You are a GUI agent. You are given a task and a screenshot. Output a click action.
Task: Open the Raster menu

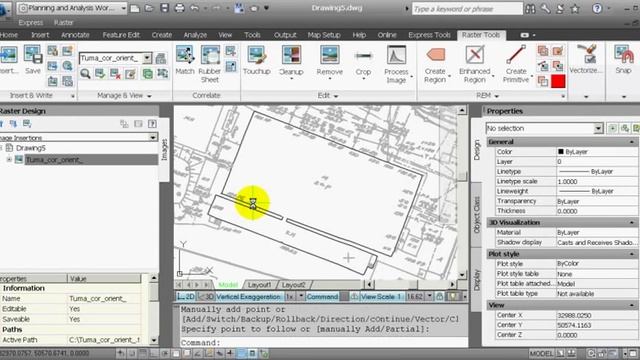click(x=64, y=23)
